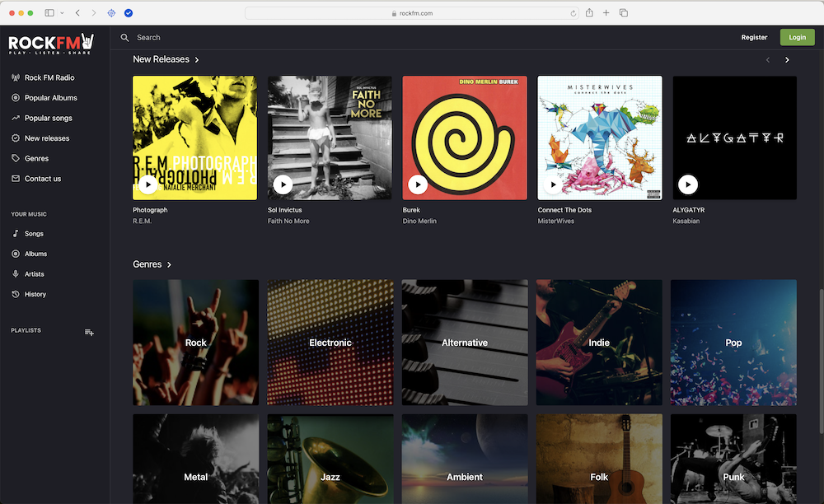Open the Electronic genre tile
The image size is (824, 504).
click(330, 343)
